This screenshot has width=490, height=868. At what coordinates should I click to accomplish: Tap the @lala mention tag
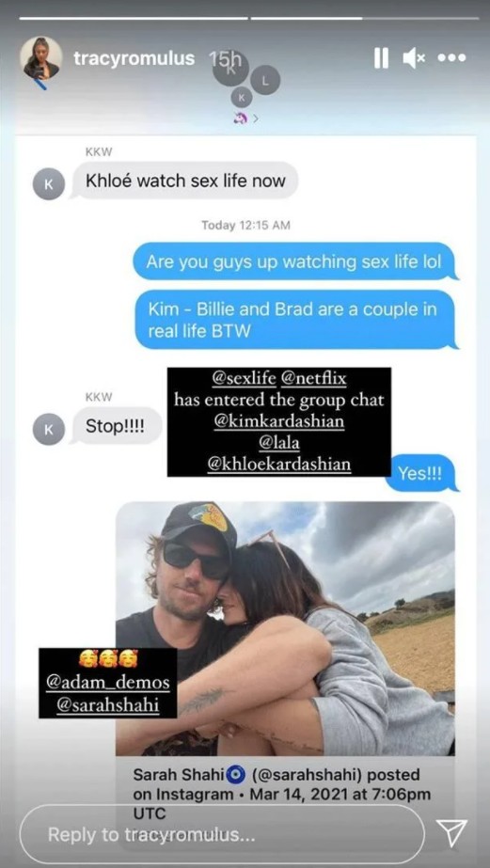(279, 443)
